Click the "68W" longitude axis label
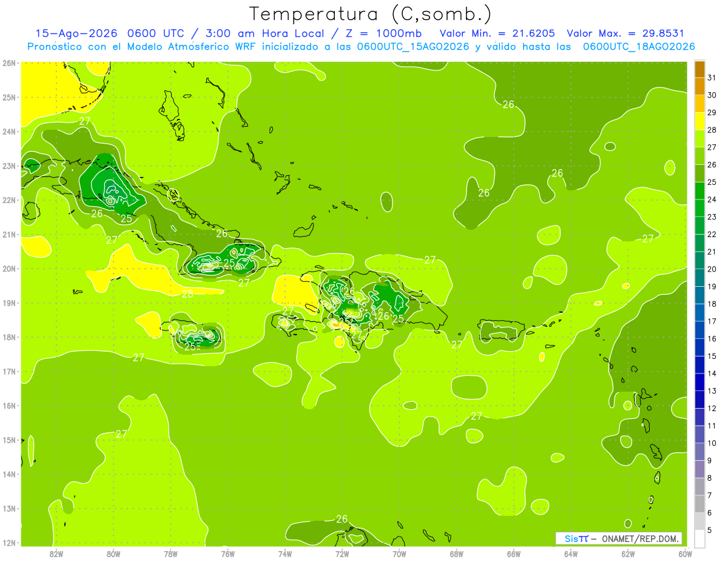 457,554
